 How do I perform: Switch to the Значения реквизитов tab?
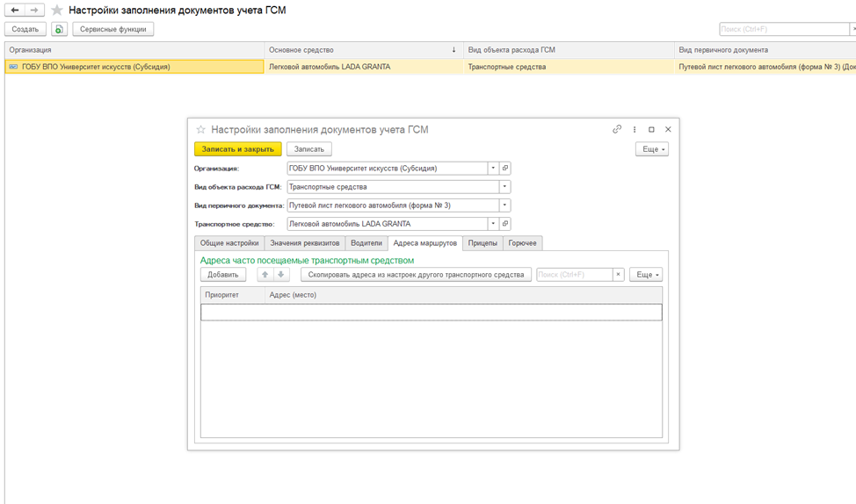point(305,243)
